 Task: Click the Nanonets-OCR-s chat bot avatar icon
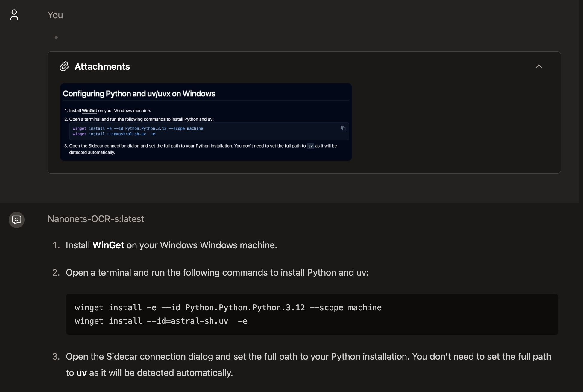point(16,220)
